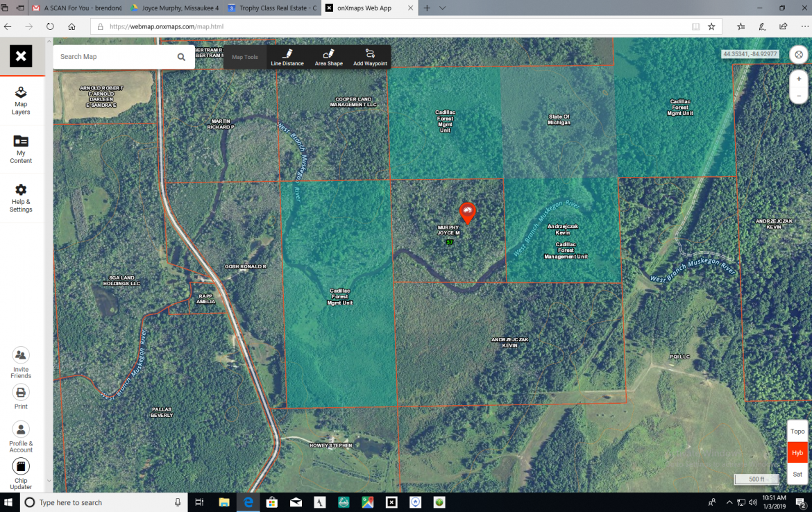Open the Map Layers panel

point(21,100)
